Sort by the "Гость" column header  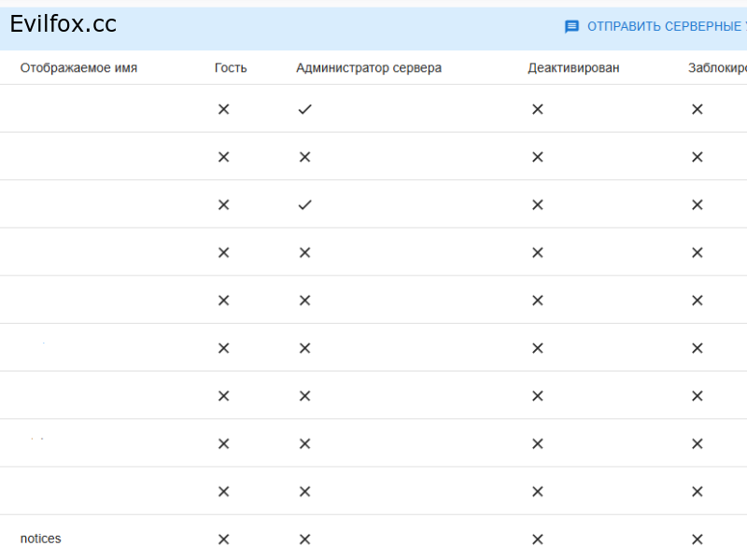click(231, 68)
